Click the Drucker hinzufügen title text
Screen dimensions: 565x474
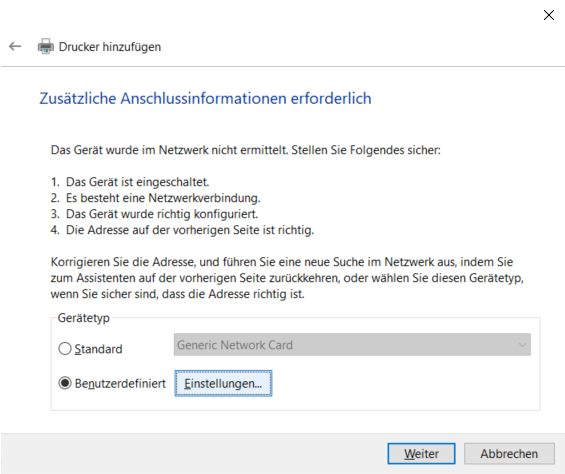click(110, 47)
